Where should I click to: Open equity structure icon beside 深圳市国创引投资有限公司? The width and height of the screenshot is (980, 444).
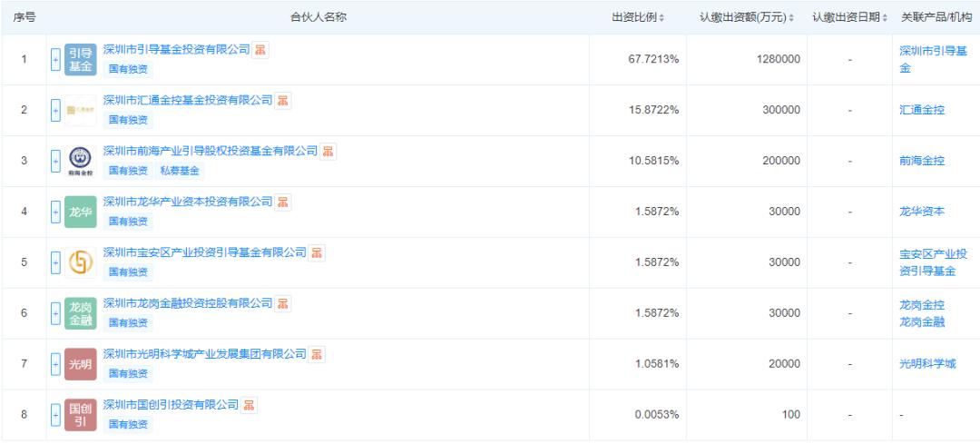click(x=249, y=405)
